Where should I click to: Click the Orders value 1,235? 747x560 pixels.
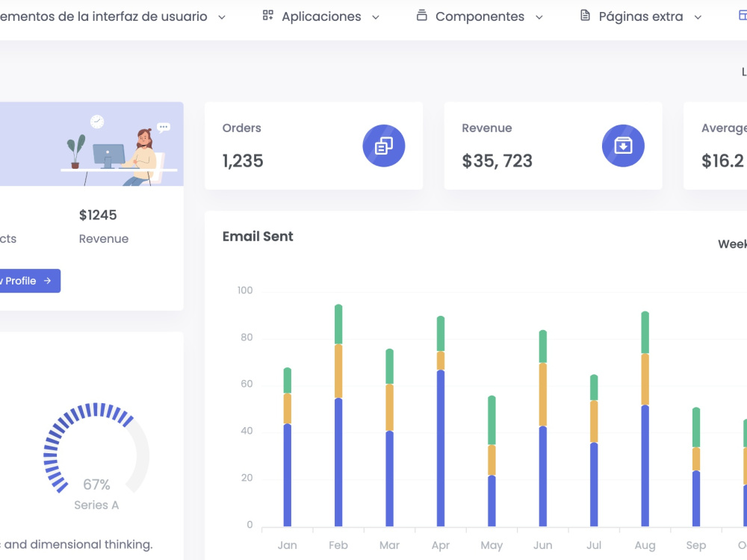[243, 161]
